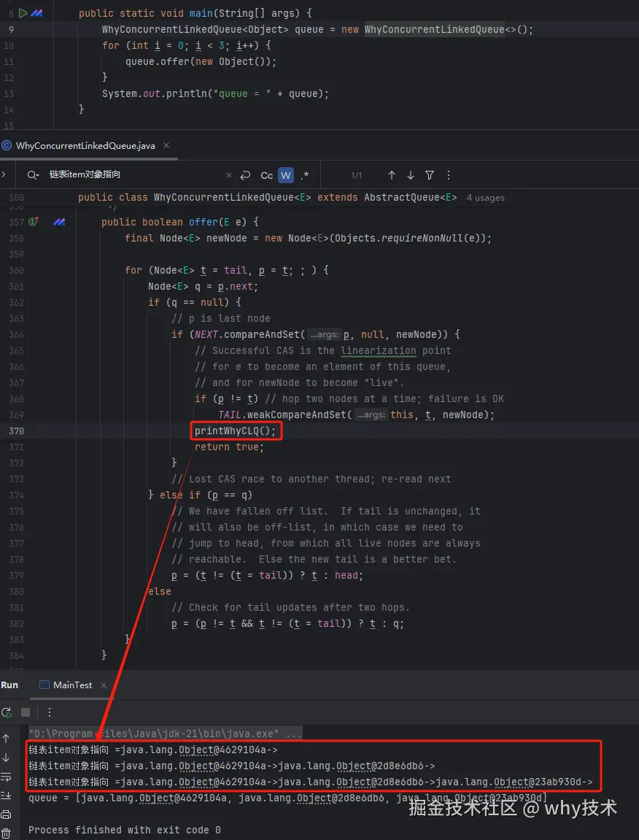Toggle Regex (.*) search option
Screen dimensions: 639x840
pos(305,175)
